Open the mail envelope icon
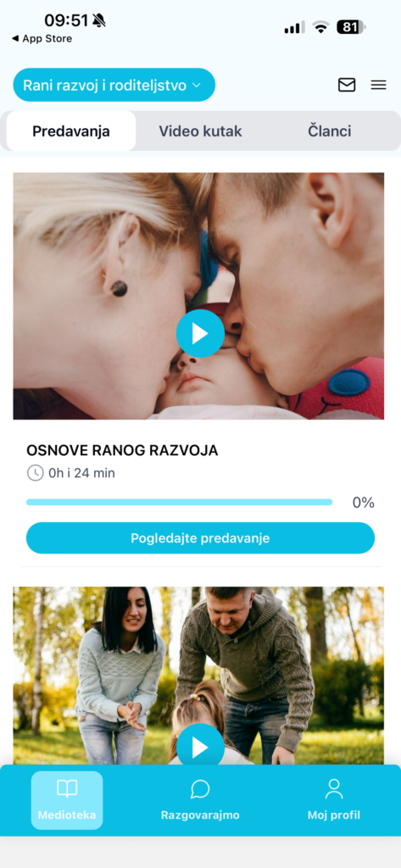 pos(347,85)
